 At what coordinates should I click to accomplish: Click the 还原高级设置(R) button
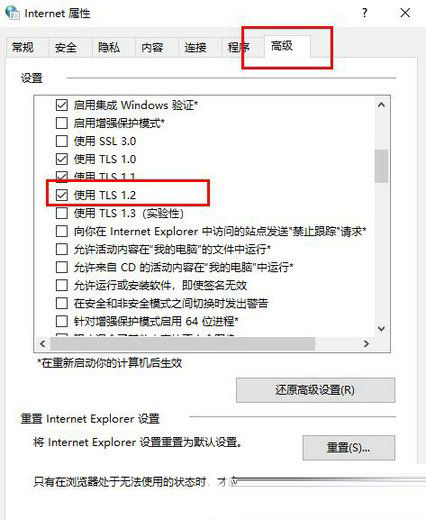[x=315, y=390]
